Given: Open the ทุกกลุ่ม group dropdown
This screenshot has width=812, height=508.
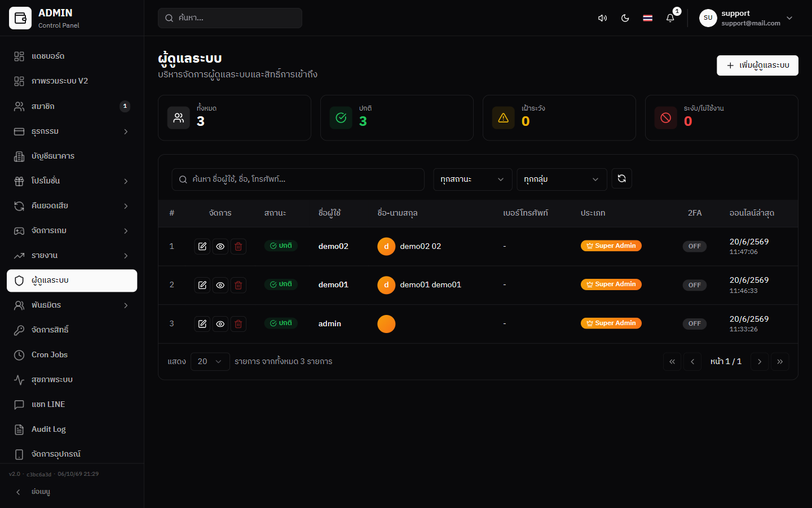Looking at the screenshot, I should point(562,179).
